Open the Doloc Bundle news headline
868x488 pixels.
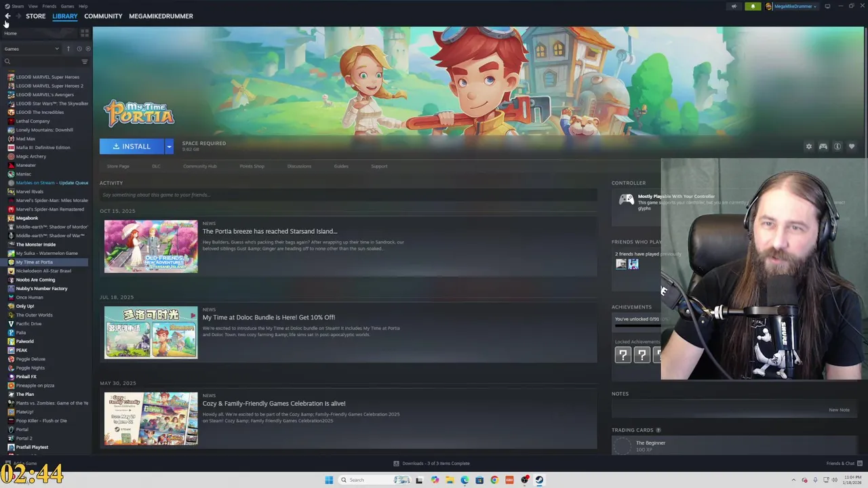tap(269, 317)
